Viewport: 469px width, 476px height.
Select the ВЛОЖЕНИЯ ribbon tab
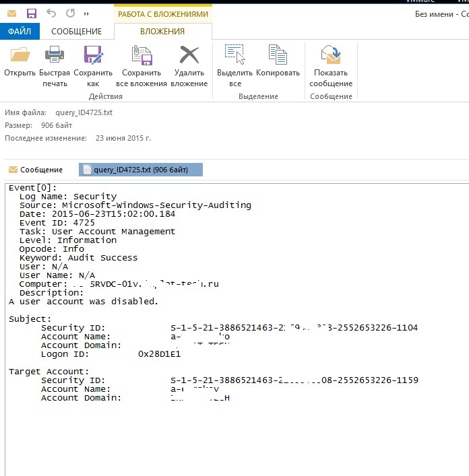[x=162, y=32]
